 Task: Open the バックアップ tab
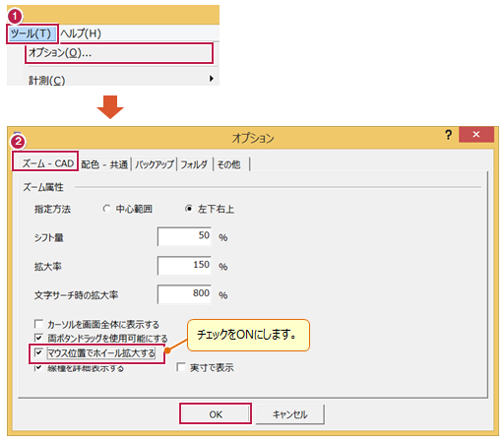coord(155,164)
